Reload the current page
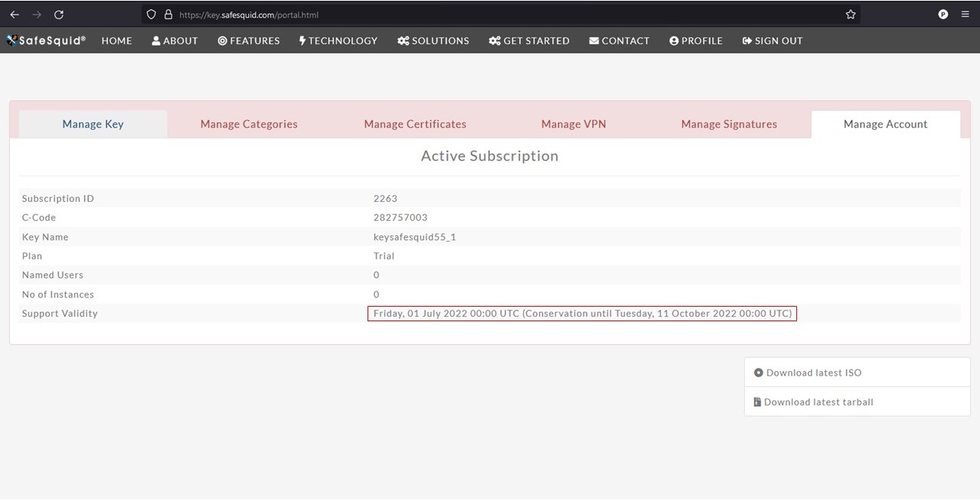This screenshot has height=501, width=980. pos(59,15)
